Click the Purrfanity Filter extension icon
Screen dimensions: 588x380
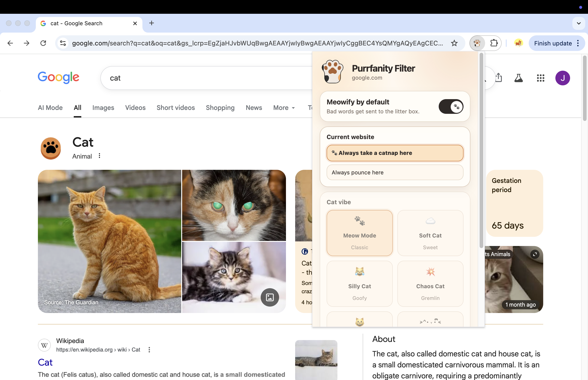tap(477, 43)
